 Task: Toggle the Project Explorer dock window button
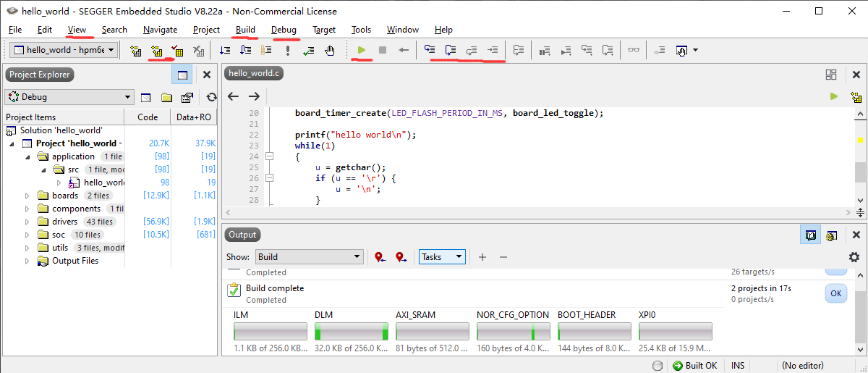pos(182,75)
